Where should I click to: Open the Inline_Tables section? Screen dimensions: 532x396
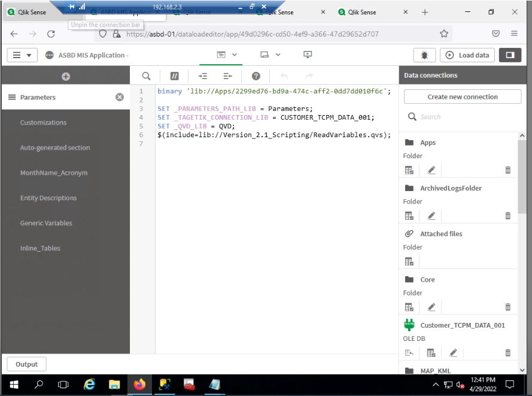click(x=40, y=248)
